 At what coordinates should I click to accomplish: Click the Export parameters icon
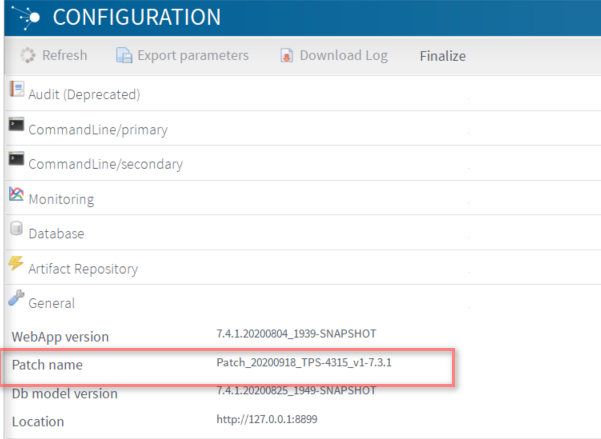point(124,56)
